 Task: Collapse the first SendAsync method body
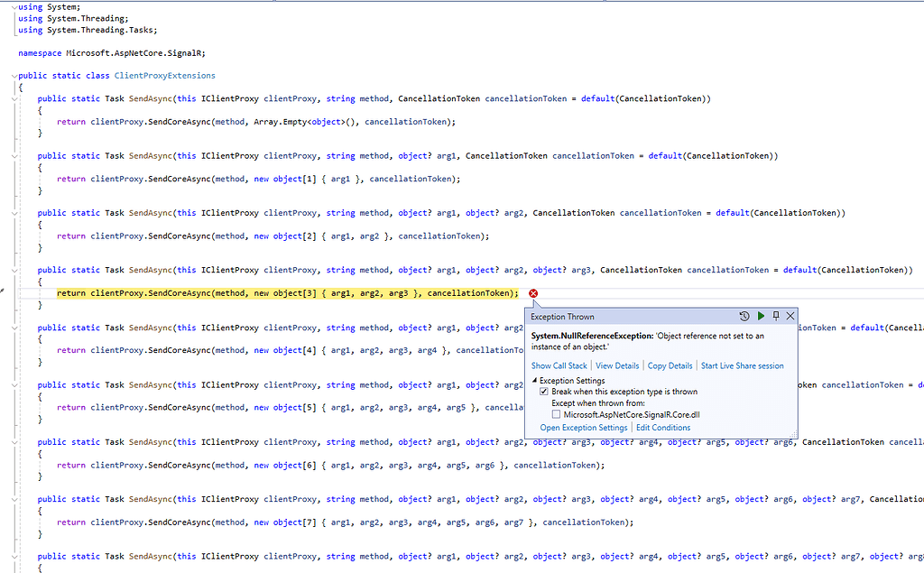[x=14, y=97]
